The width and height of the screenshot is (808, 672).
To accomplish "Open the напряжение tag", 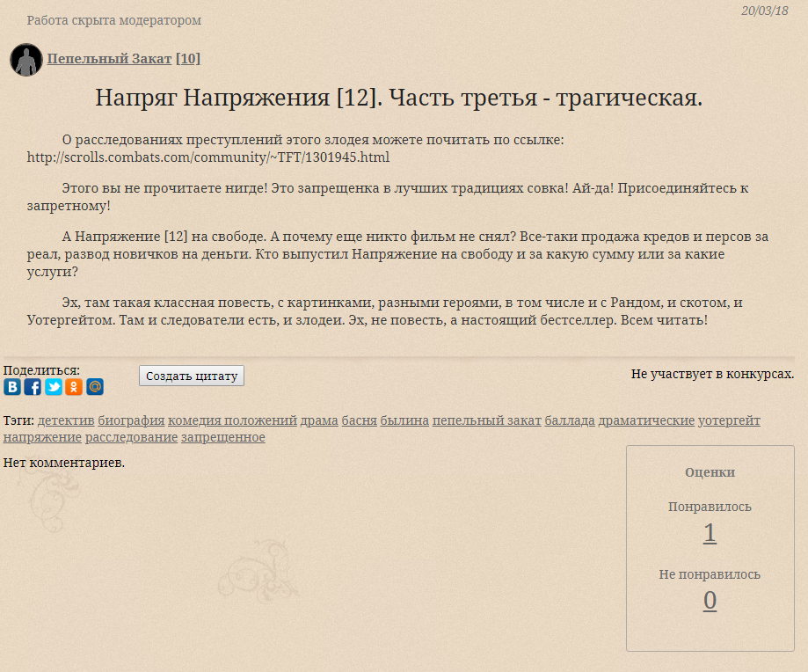I will coord(42,437).
